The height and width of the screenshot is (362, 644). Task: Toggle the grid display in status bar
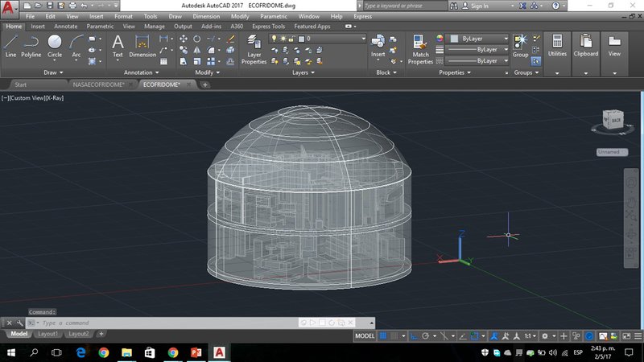click(x=385, y=335)
